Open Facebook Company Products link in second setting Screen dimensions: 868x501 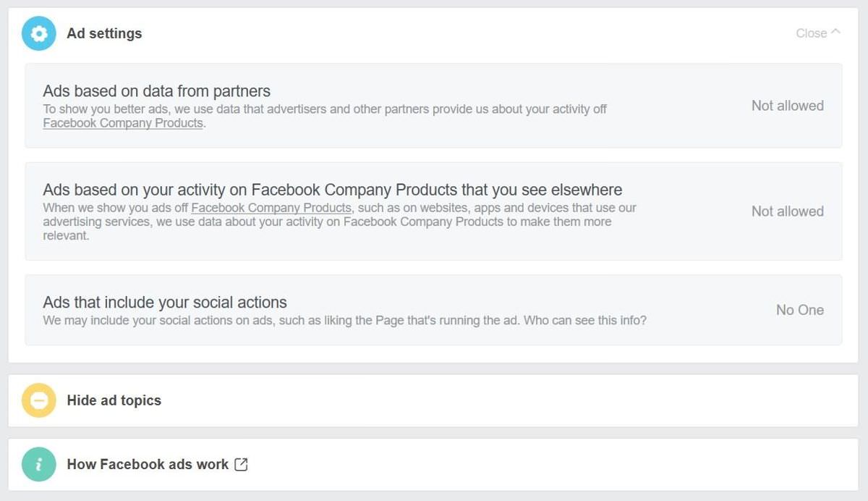coord(271,208)
